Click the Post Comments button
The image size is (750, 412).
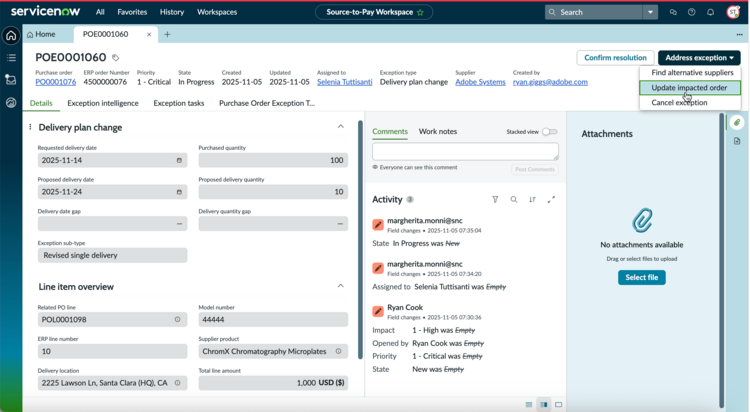[535, 169]
